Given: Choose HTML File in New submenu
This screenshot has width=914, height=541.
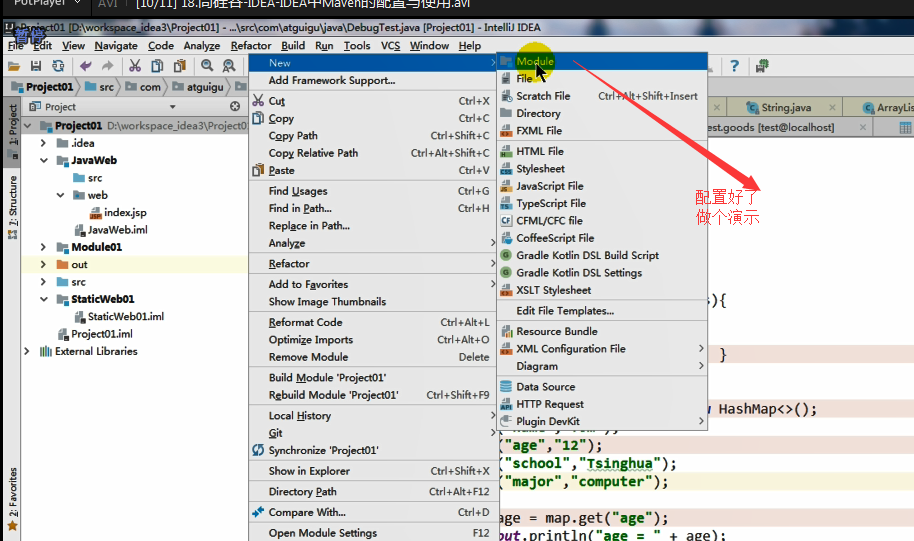Looking at the screenshot, I should tap(602, 151).
